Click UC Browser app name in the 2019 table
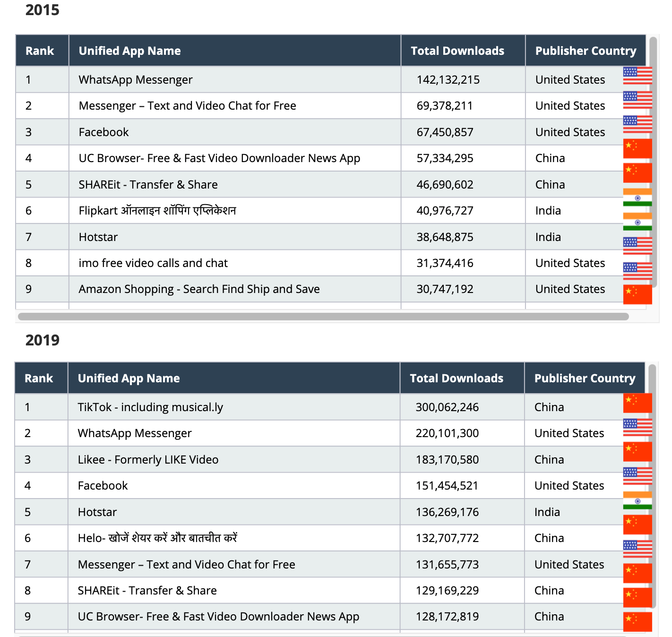672x637 pixels. [218, 617]
